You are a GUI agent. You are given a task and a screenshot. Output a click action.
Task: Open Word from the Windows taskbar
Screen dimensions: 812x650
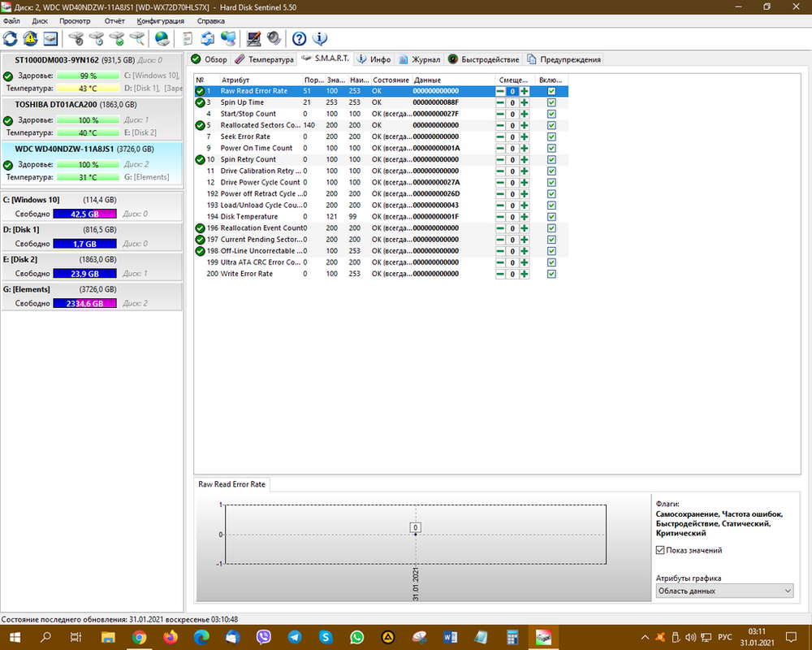click(x=450, y=636)
